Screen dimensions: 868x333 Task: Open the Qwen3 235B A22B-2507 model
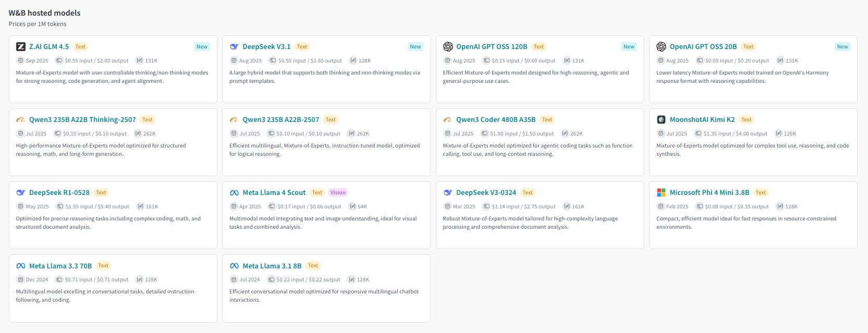tap(281, 119)
